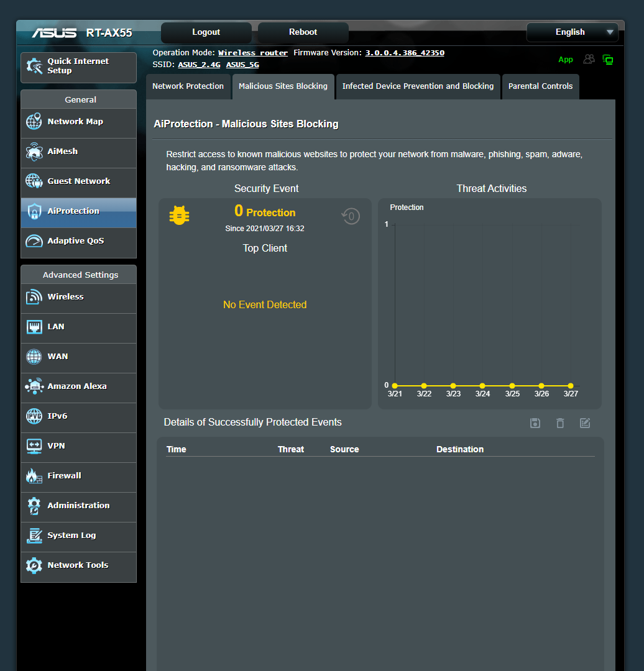
Task: Click the Threat column header
Action: 291,449
